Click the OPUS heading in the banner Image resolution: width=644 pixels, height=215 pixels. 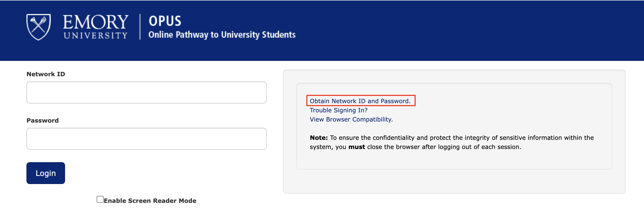pyautogui.click(x=165, y=21)
